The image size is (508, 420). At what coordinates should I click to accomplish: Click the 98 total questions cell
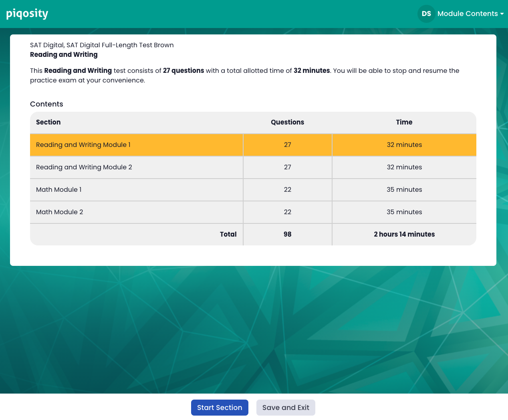(x=288, y=235)
